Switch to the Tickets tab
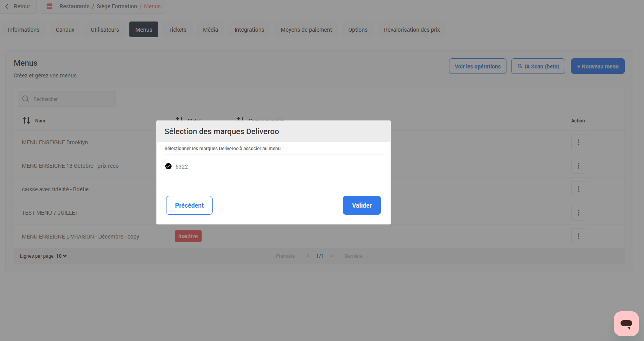Image resolution: width=644 pixels, height=341 pixels. pos(177,30)
